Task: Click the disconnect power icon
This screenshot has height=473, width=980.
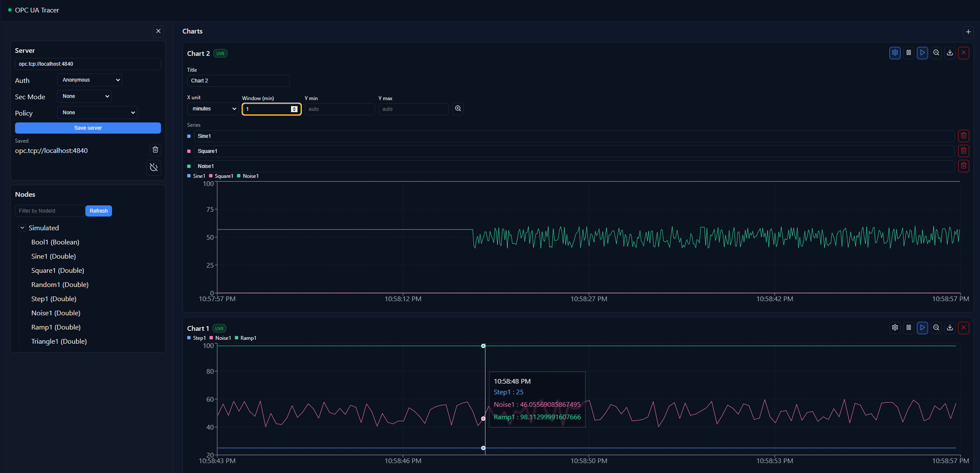Action: pos(154,167)
